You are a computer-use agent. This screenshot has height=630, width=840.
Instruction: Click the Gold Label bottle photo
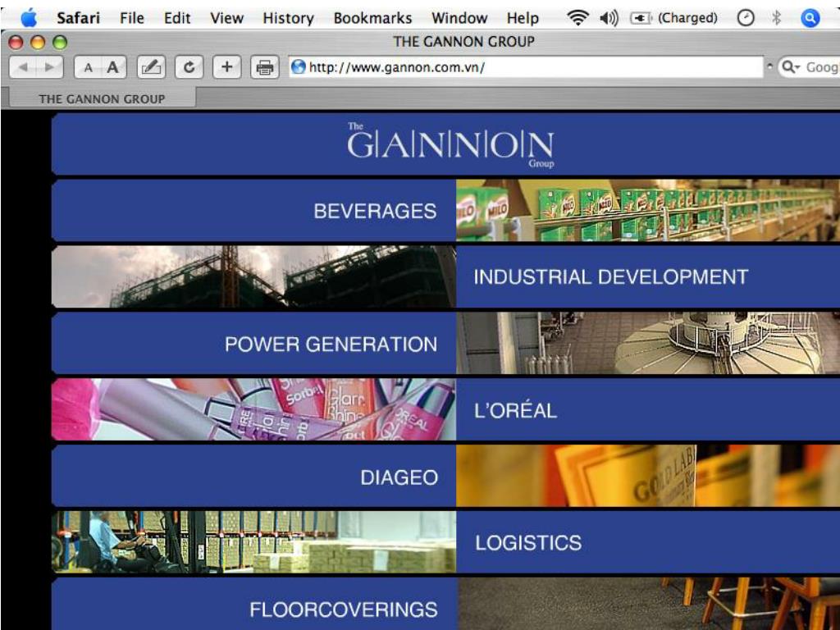point(648,477)
